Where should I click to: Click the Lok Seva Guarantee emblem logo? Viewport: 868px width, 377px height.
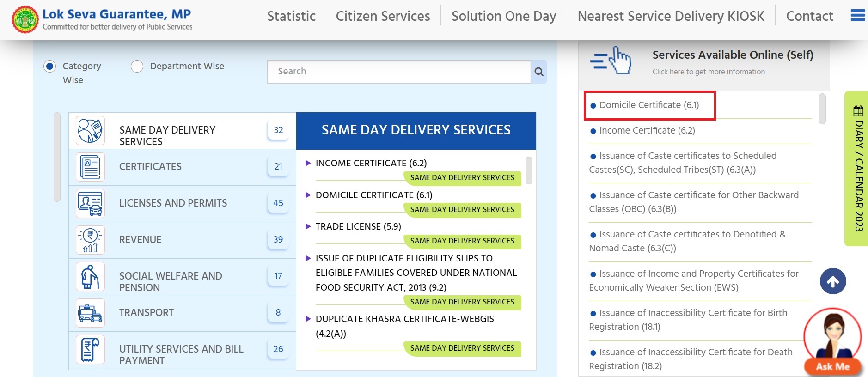click(x=25, y=19)
